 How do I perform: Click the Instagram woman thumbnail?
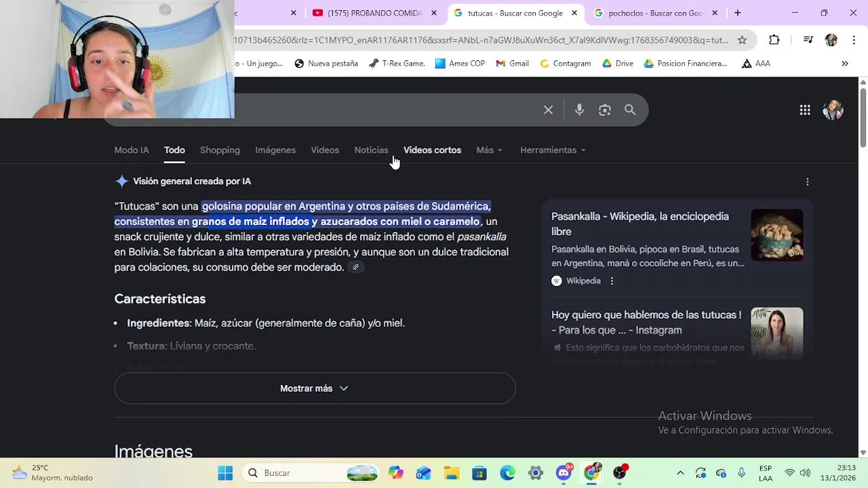point(777,333)
